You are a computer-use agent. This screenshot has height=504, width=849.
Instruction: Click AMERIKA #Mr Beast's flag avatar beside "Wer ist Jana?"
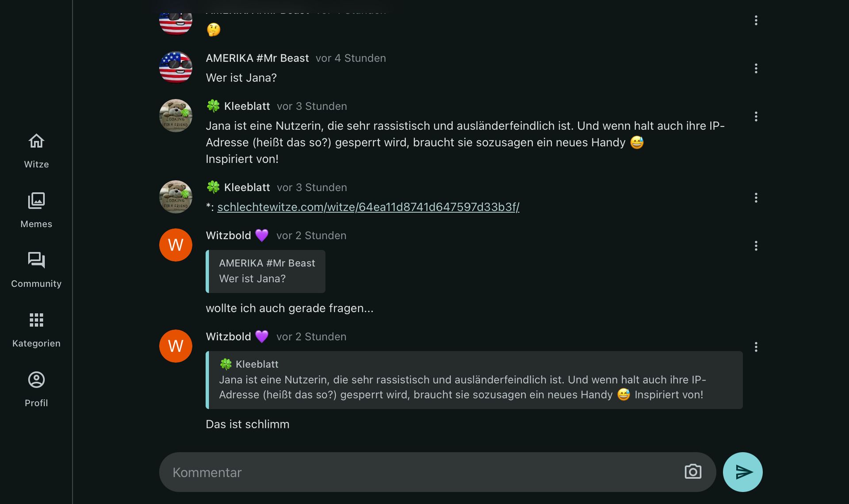point(176,68)
